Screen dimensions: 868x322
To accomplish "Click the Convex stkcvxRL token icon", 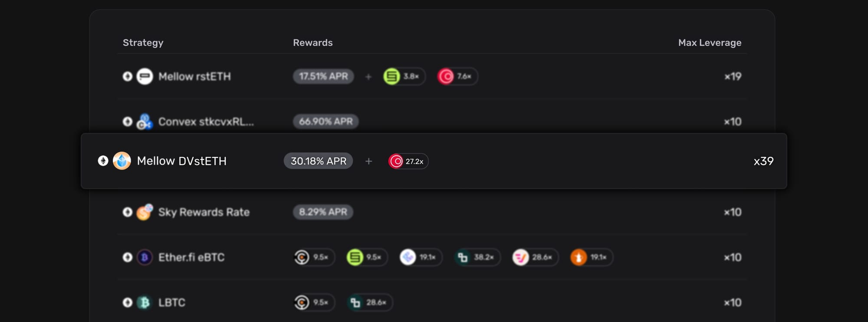I will [145, 122].
